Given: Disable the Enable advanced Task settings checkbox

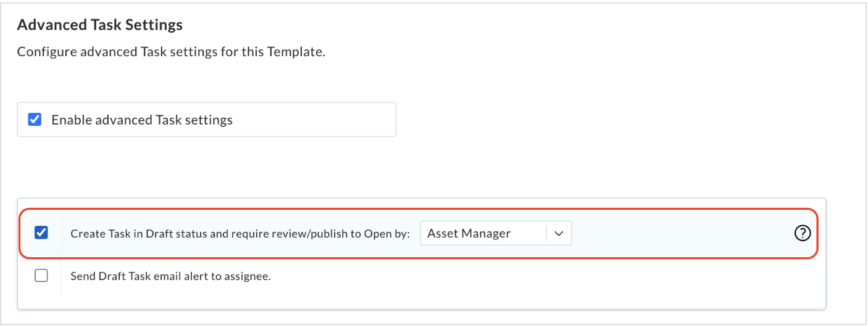Looking at the screenshot, I should tap(35, 120).
